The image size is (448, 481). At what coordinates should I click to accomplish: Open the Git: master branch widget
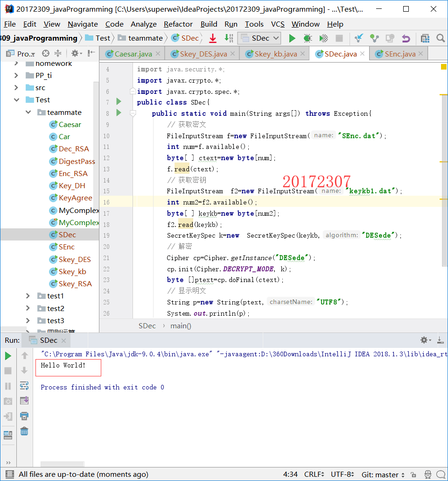click(x=383, y=474)
